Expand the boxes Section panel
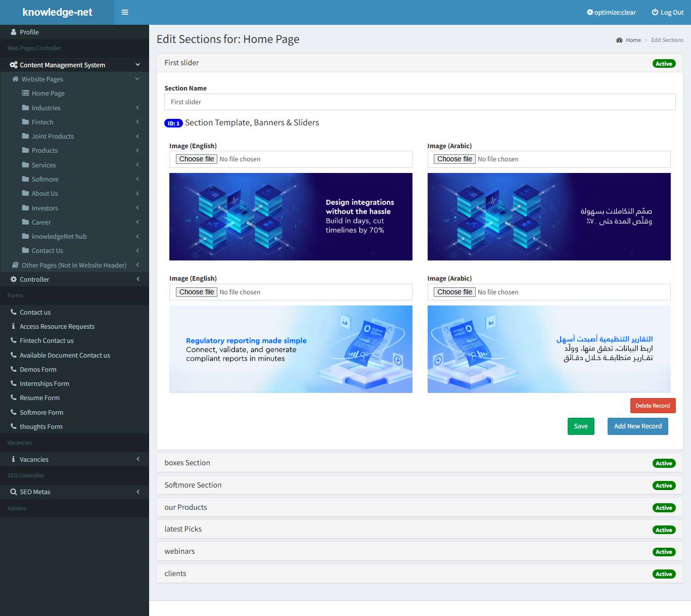Image resolution: width=691 pixels, height=616 pixels. pos(187,463)
